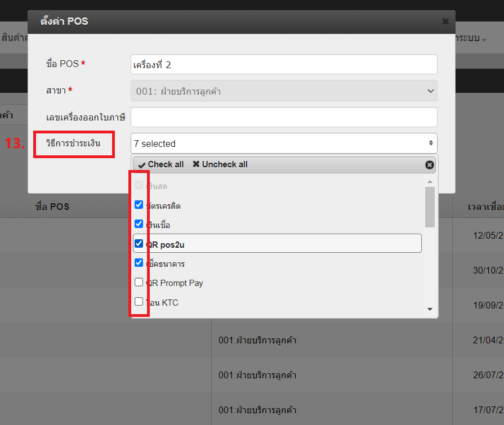Click the scroll down arrow of payment list
The width and height of the screenshot is (504, 425).
click(x=430, y=309)
